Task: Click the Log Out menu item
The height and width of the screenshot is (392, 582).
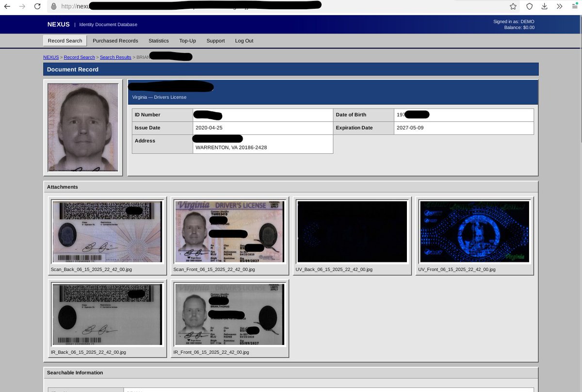Action: tap(244, 41)
